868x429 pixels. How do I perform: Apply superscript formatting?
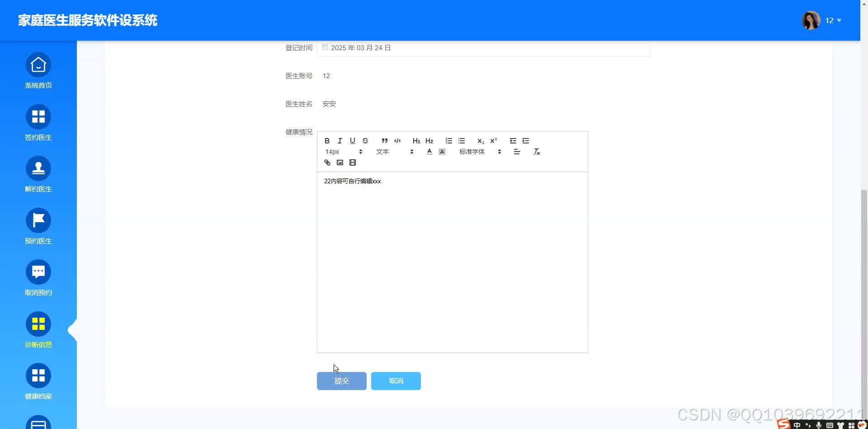point(493,141)
